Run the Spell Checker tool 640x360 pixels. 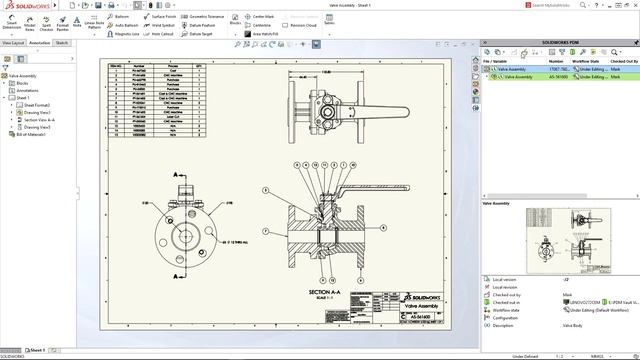(46, 24)
